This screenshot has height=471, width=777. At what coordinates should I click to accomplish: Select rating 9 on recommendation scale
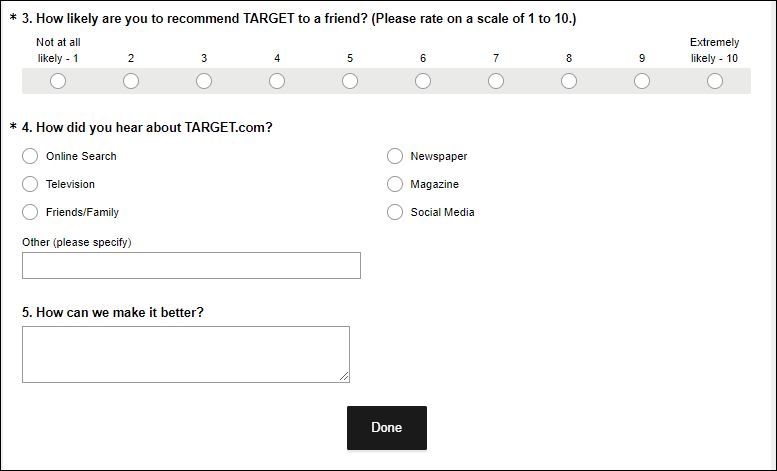coord(642,81)
